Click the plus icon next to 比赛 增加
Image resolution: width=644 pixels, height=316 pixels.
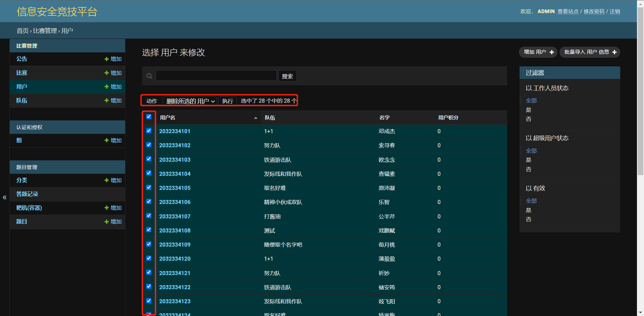point(107,73)
